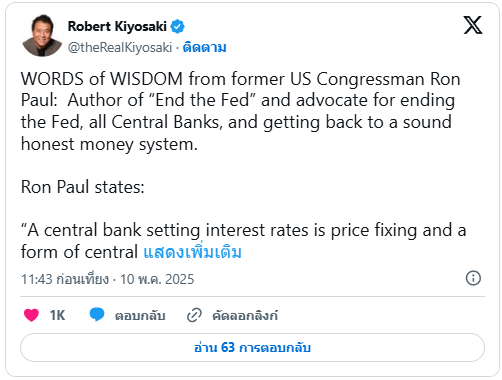Click the 1K like count
The height and width of the screenshot is (380, 502).
[57, 315]
